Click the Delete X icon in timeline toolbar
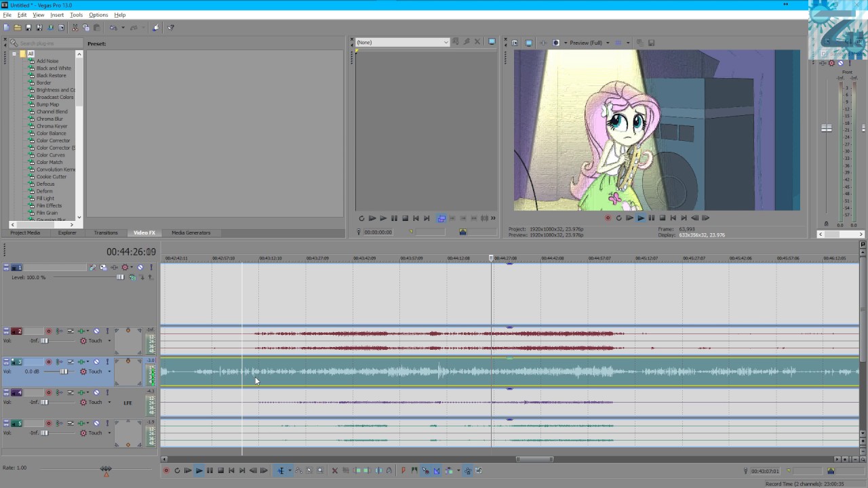This screenshot has width=868, height=488. [x=335, y=470]
